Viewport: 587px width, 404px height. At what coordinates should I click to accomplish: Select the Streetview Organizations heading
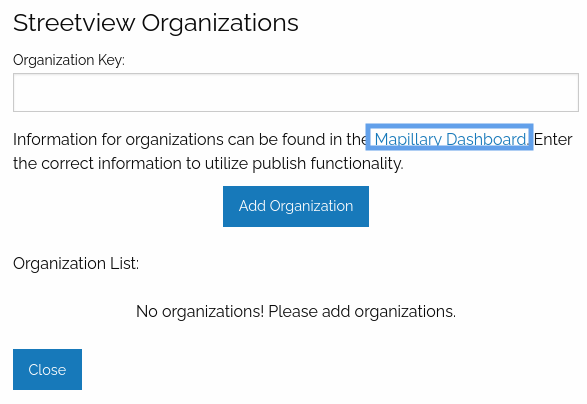156,23
